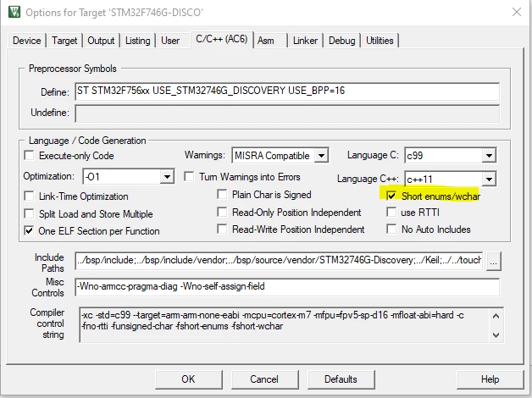Toggle One ELF Section per Function
The width and height of the screenshot is (532, 398).
click(29, 231)
